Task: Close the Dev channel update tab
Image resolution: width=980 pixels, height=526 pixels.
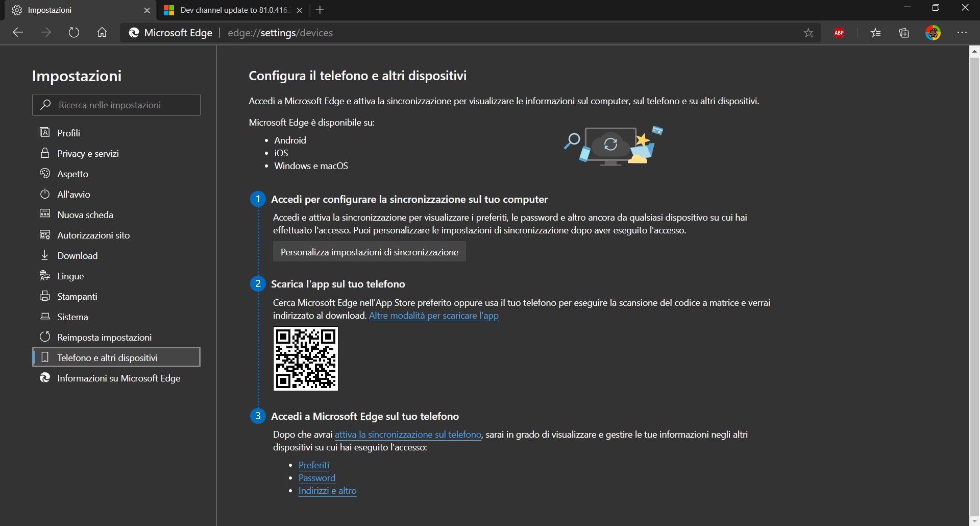Action: tap(300, 10)
